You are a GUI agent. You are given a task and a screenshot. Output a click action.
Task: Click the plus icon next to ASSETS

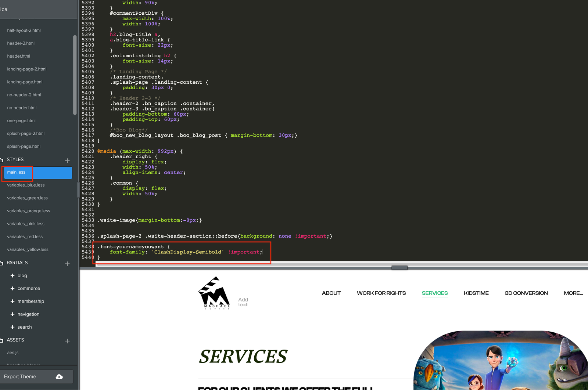coord(67,341)
